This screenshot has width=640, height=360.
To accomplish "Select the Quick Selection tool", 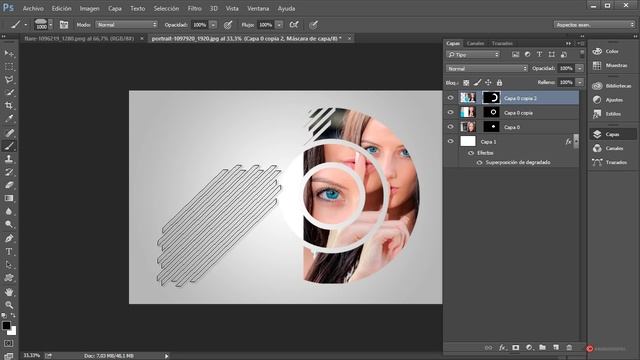I will 9,93.
